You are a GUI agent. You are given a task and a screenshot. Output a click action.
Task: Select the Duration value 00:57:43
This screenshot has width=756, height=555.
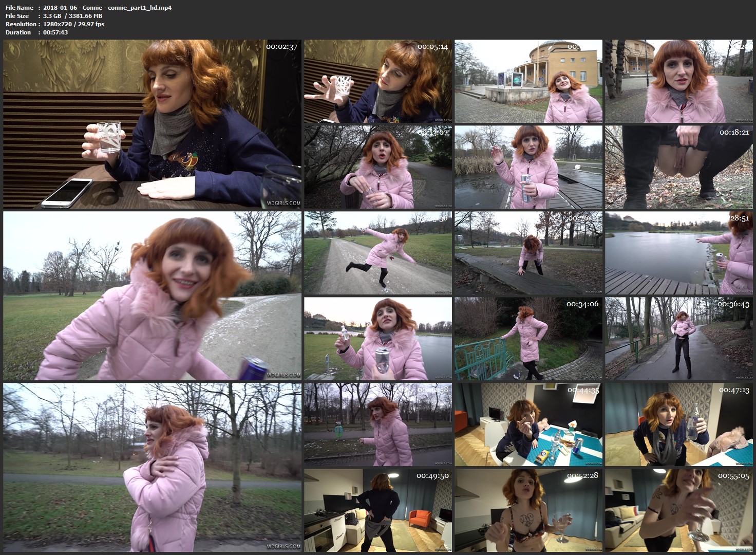point(55,32)
